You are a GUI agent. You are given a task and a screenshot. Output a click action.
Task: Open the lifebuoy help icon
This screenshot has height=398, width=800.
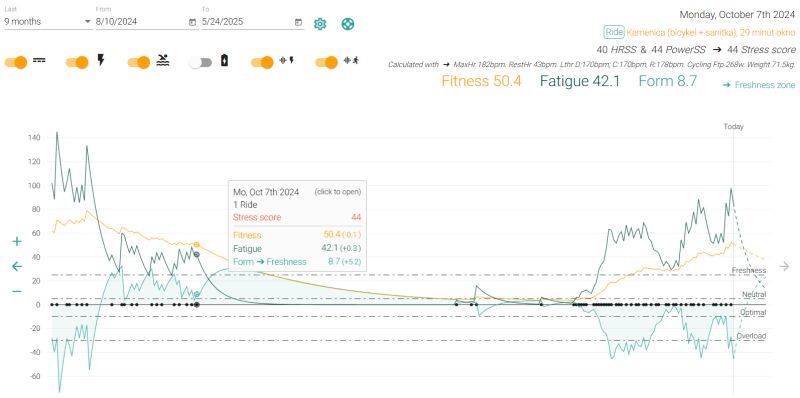click(x=347, y=23)
